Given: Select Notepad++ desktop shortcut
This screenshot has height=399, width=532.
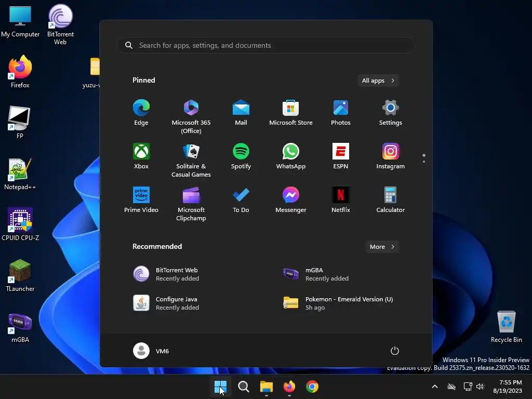Looking at the screenshot, I should [x=20, y=174].
